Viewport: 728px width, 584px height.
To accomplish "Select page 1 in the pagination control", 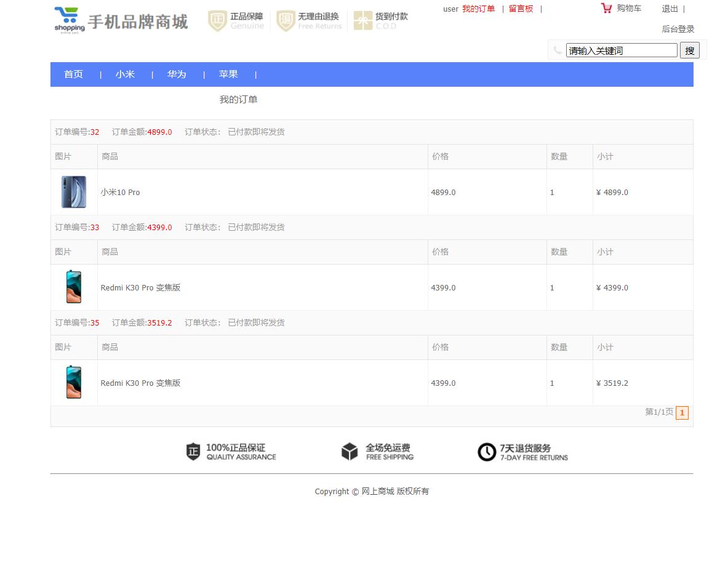I will coord(682,413).
